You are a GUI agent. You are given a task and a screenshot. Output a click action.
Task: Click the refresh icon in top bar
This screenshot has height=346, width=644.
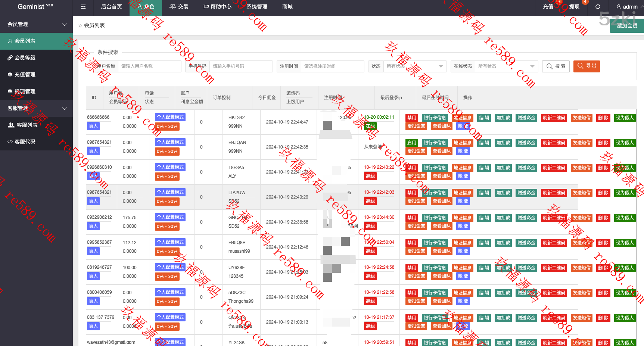pyautogui.click(x=598, y=7)
